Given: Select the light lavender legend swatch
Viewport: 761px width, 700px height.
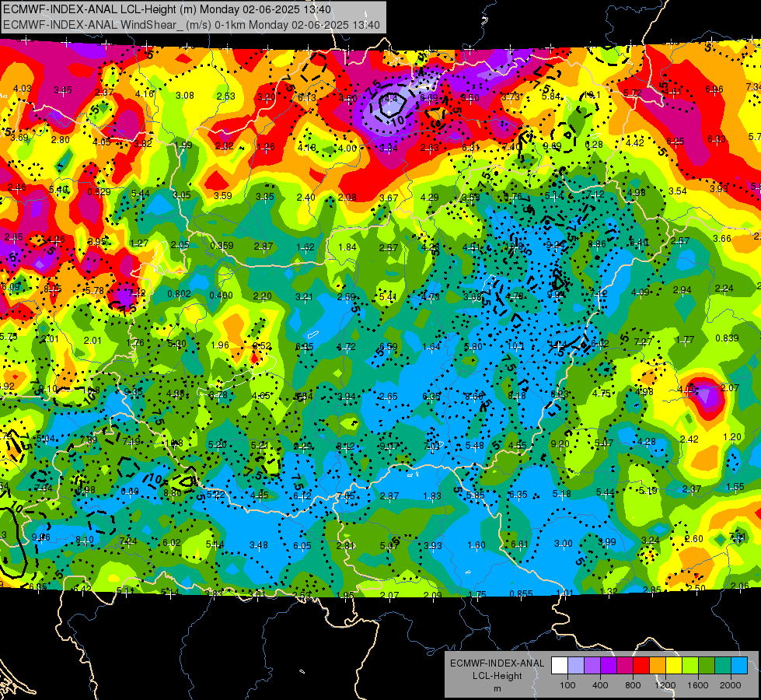Looking at the screenshot, I should pos(576,666).
